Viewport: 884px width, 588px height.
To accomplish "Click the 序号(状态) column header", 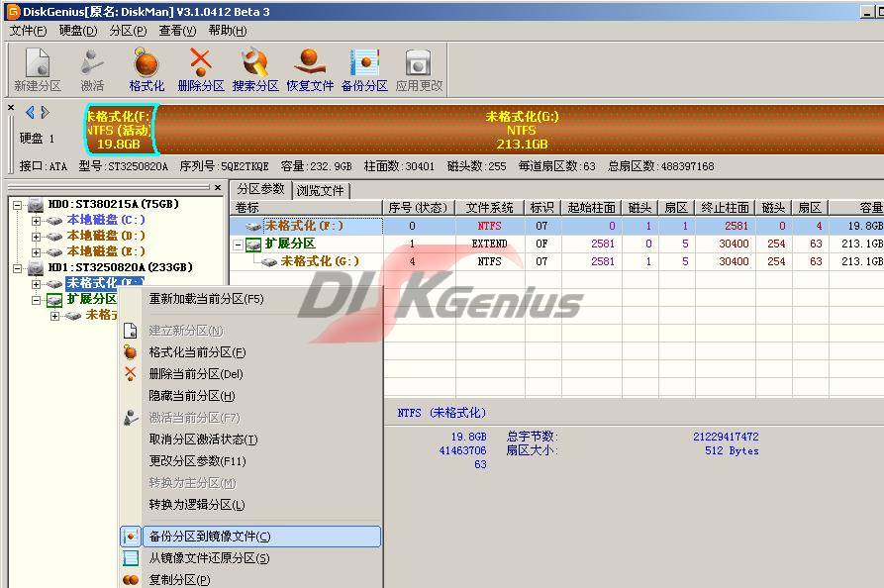I will click(419, 208).
